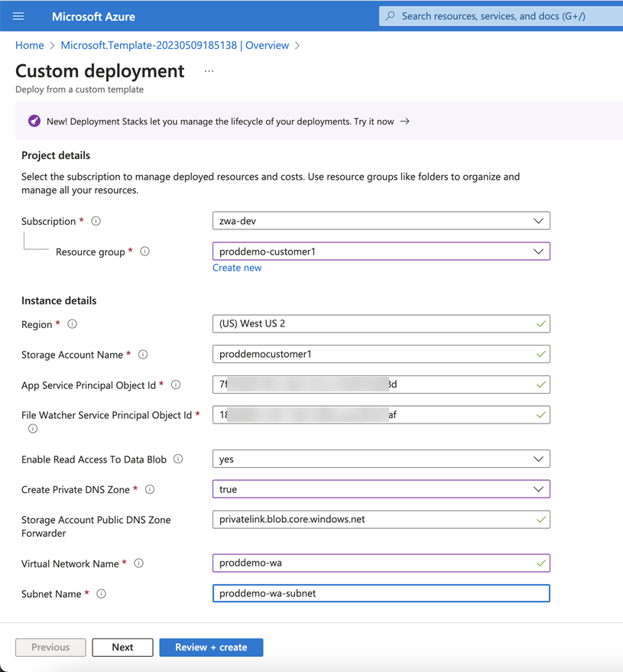Click the Resource group info icon
Viewport: 623px width, 672px height.
click(144, 251)
